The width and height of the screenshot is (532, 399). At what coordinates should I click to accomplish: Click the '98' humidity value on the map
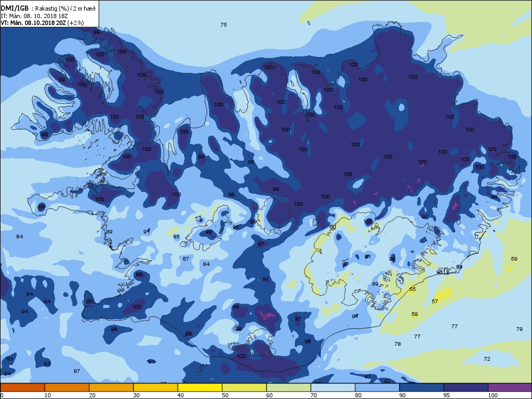(x=239, y=329)
